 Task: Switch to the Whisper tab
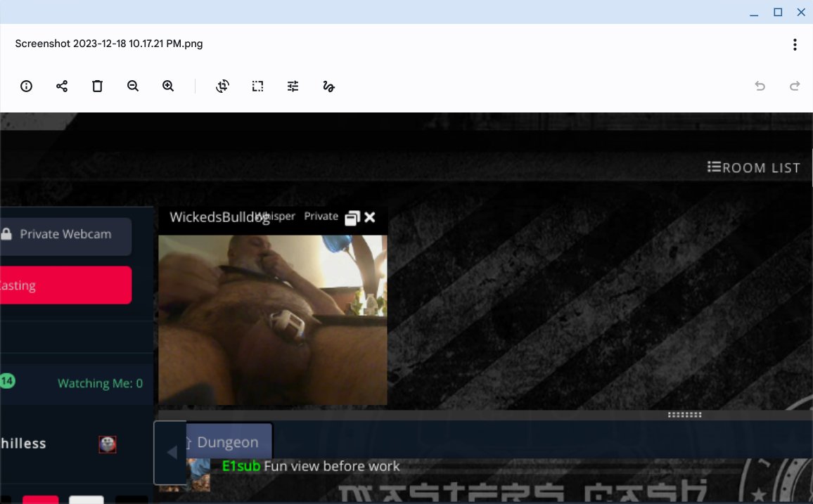coord(276,217)
